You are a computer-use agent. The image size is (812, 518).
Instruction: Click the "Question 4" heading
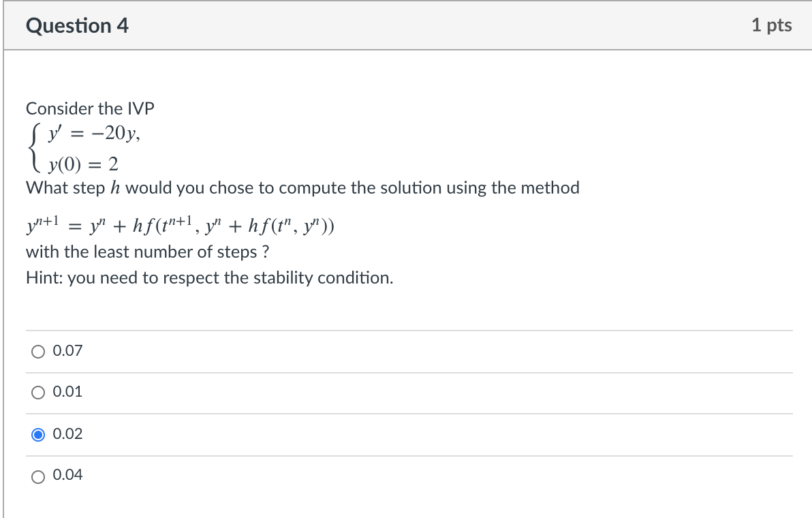tap(77, 26)
